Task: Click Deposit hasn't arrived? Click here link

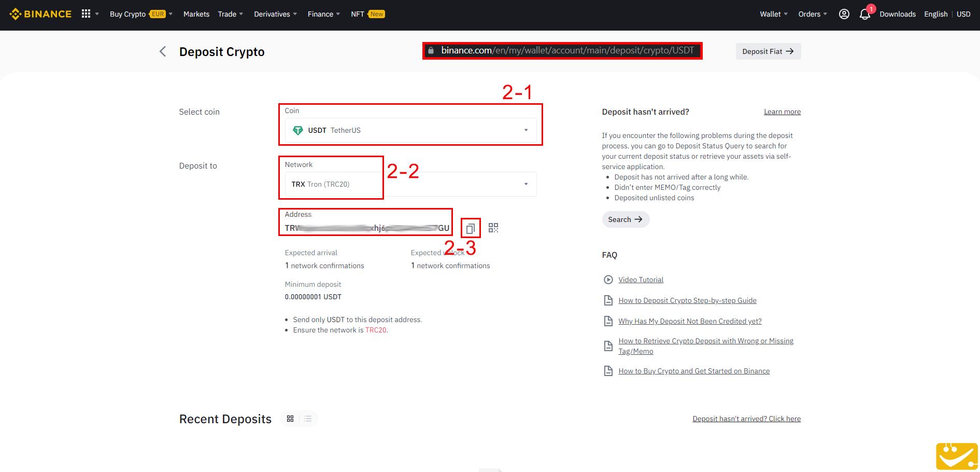Action: point(746,419)
